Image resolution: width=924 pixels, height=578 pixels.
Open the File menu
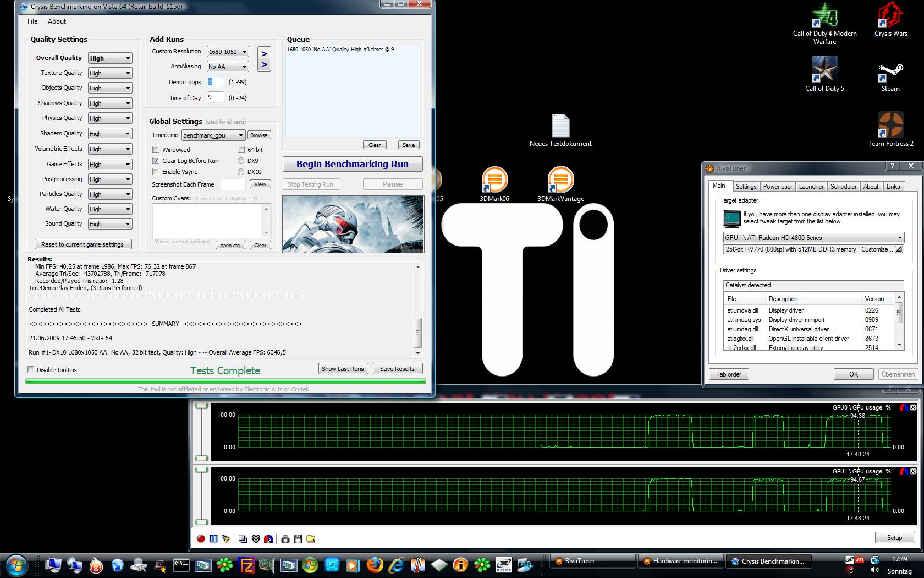pyautogui.click(x=32, y=21)
